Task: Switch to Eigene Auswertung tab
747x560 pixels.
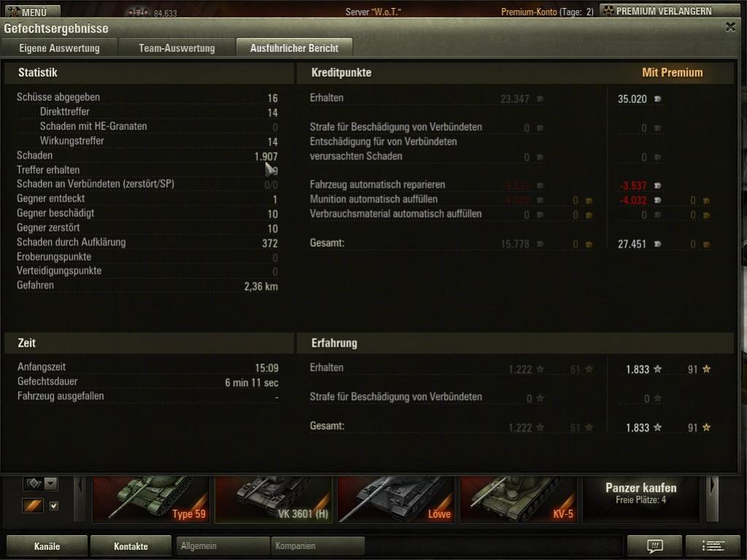Action: [60, 48]
